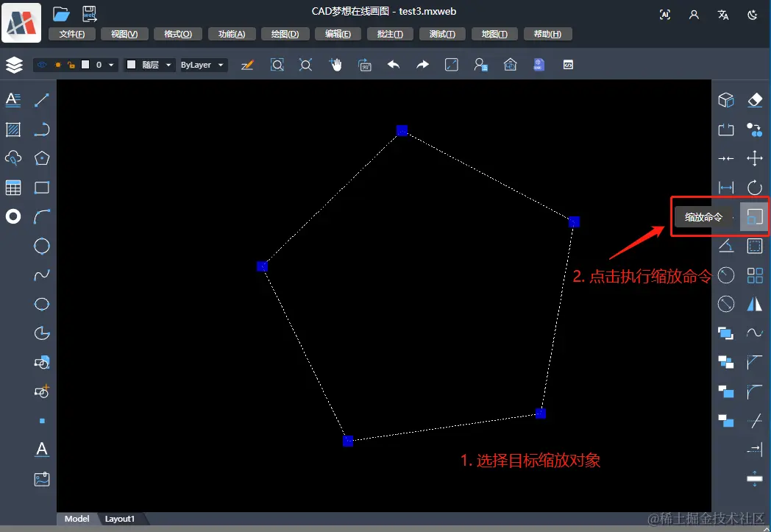
Task: Click the Zoom Extents icon
Action: click(x=305, y=65)
